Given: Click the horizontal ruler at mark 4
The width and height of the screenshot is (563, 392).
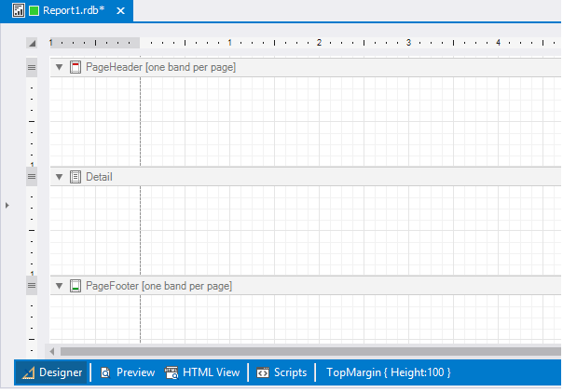Looking at the screenshot, I should click(x=498, y=43).
